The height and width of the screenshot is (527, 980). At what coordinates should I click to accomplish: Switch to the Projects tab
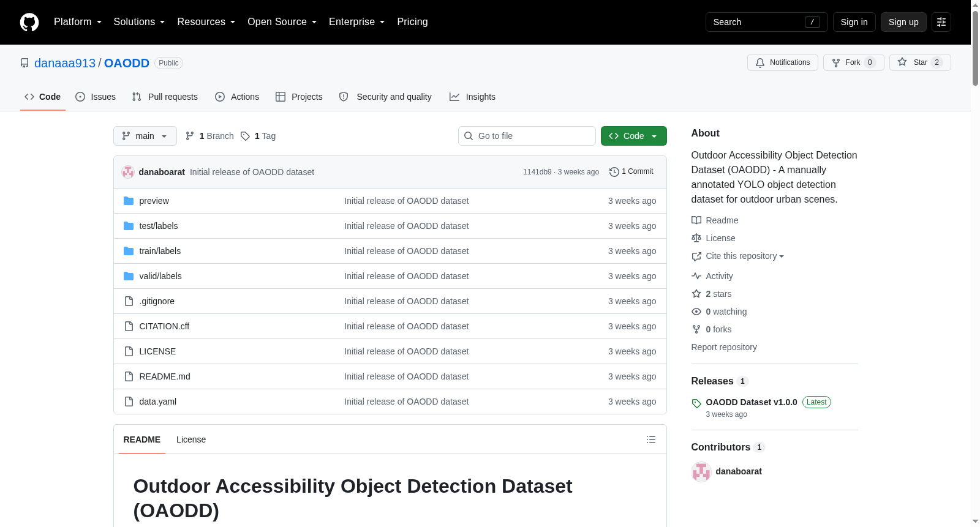pyautogui.click(x=299, y=97)
